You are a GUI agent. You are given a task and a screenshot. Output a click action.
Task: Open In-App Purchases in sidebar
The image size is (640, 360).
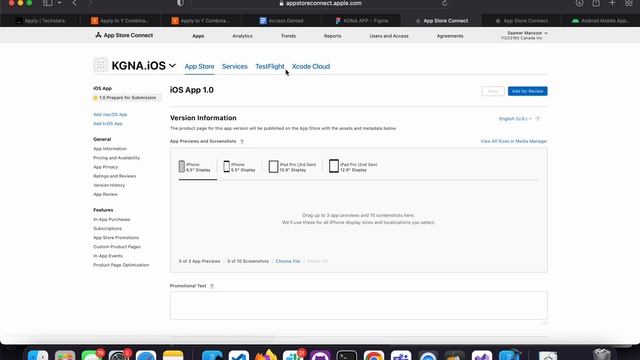[x=111, y=220]
